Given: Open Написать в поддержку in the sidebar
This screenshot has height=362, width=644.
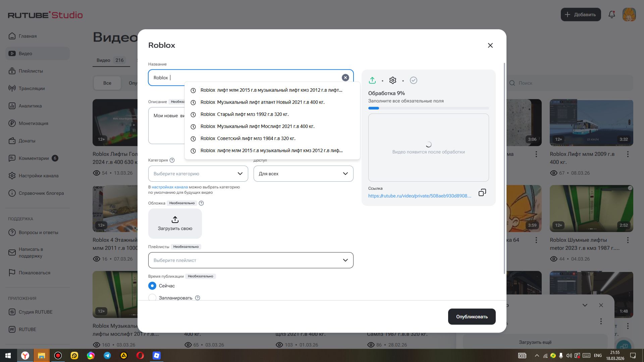Looking at the screenshot, I should tap(38, 253).
